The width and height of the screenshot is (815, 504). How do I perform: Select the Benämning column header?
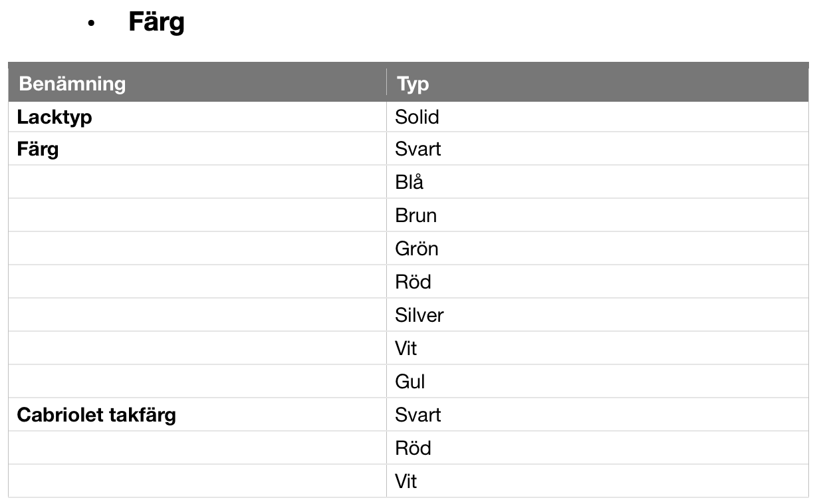(72, 84)
